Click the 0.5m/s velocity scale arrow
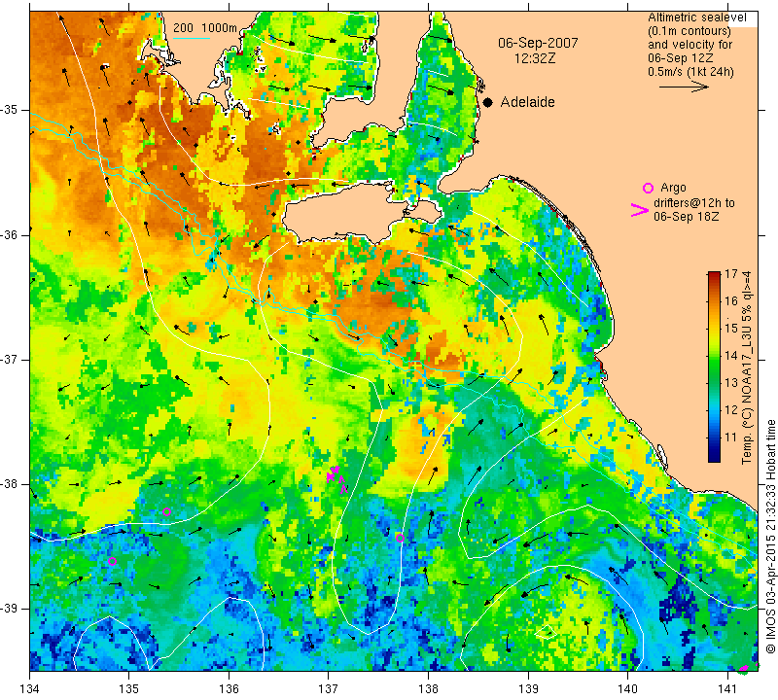The height and width of the screenshot is (700, 778). (x=684, y=87)
